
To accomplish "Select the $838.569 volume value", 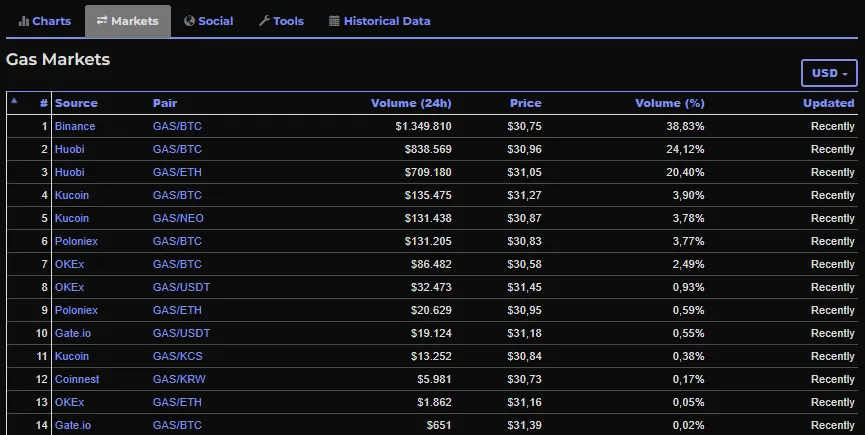I will [x=428, y=149].
